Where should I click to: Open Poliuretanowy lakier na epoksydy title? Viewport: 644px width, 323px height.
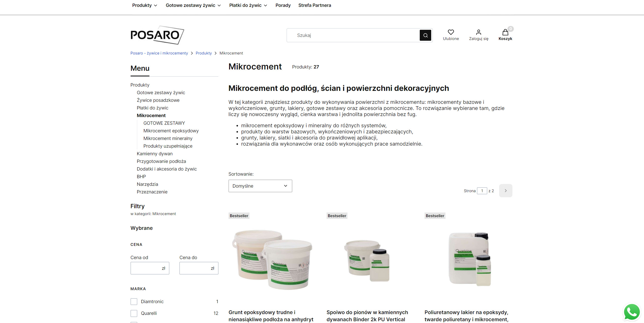[x=466, y=316]
